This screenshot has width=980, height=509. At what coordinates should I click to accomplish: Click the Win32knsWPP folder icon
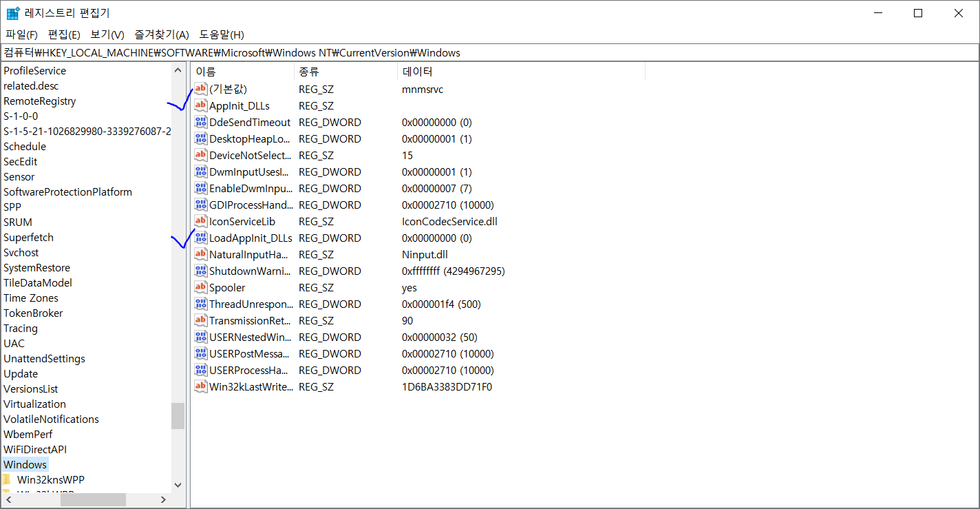[x=7, y=479]
